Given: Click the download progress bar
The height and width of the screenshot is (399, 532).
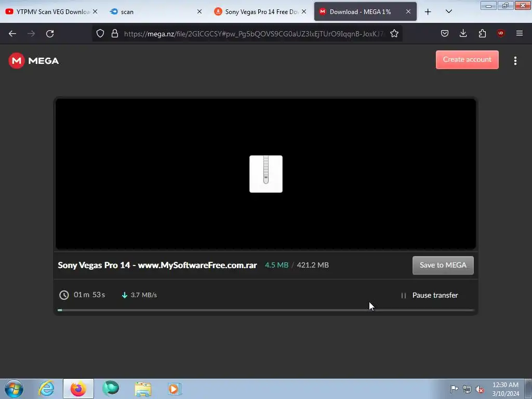Looking at the screenshot, I should point(265,310).
